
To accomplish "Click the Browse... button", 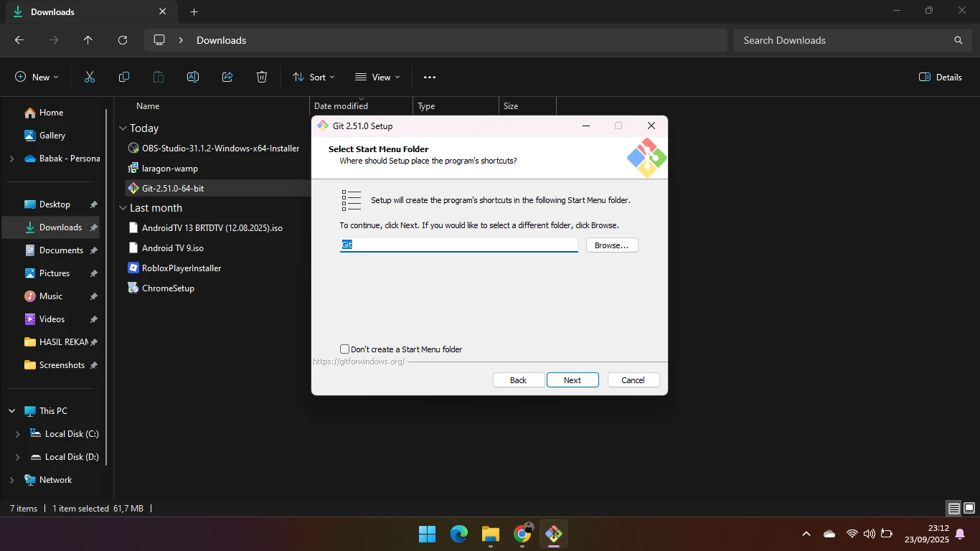I will pos(612,245).
